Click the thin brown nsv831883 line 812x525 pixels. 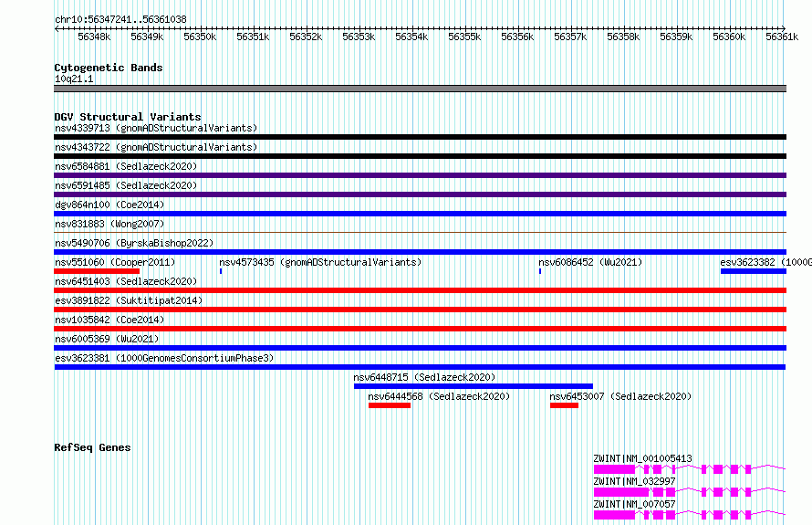coord(421,232)
